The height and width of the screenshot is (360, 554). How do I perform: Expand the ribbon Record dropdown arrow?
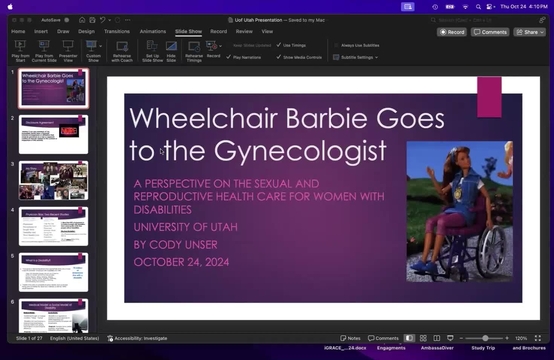(x=220, y=46)
